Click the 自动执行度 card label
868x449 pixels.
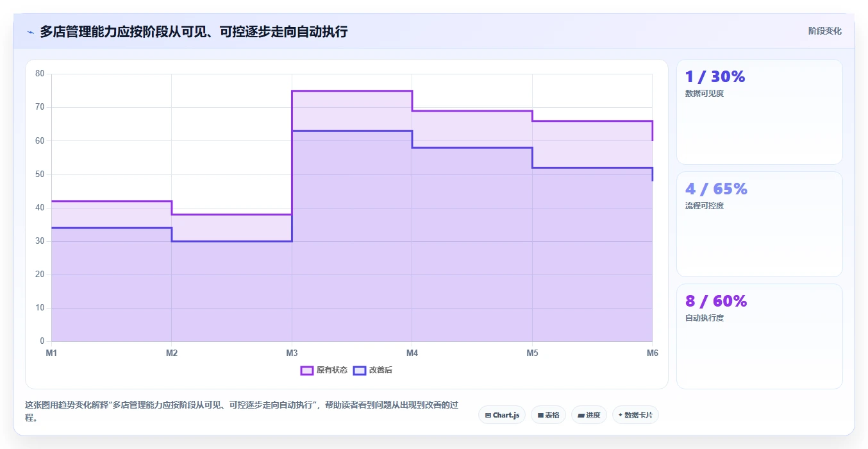[x=705, y=318]
